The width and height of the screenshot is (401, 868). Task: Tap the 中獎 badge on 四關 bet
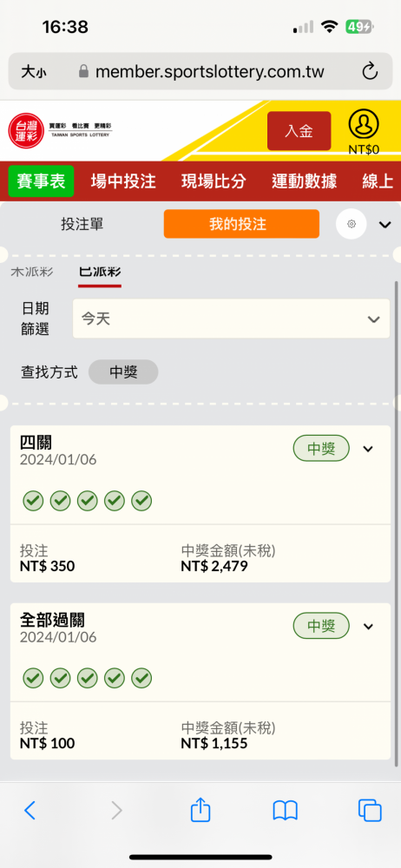click(321, 449)
